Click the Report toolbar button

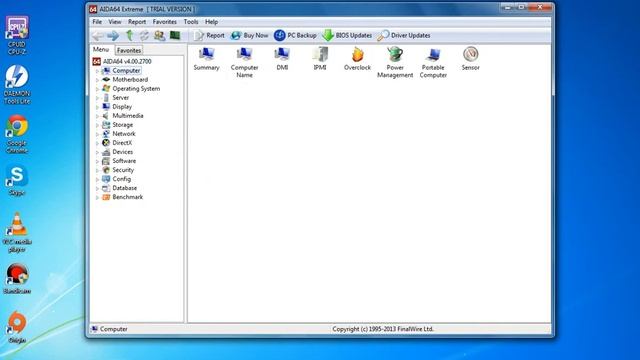click(209, 36)
